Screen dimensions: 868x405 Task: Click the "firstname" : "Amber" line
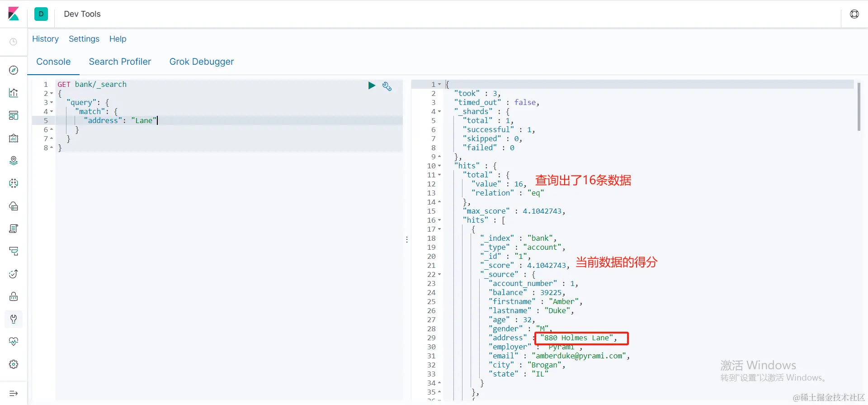point(535,301)
